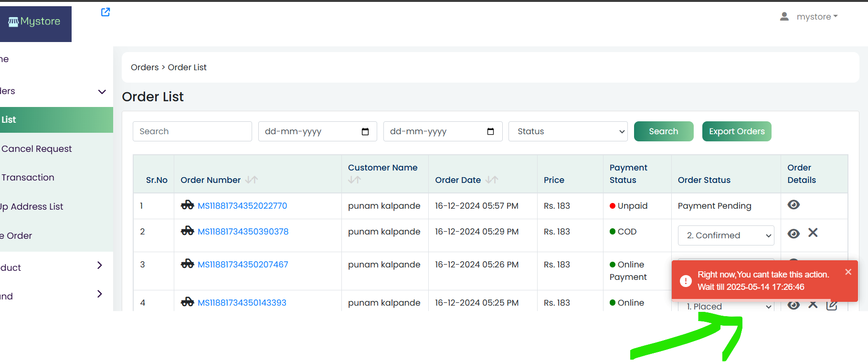868x362 pixels.
Task: Click the 16-12-2024 05:57 PM date cell
Action: tap(476, 206)
